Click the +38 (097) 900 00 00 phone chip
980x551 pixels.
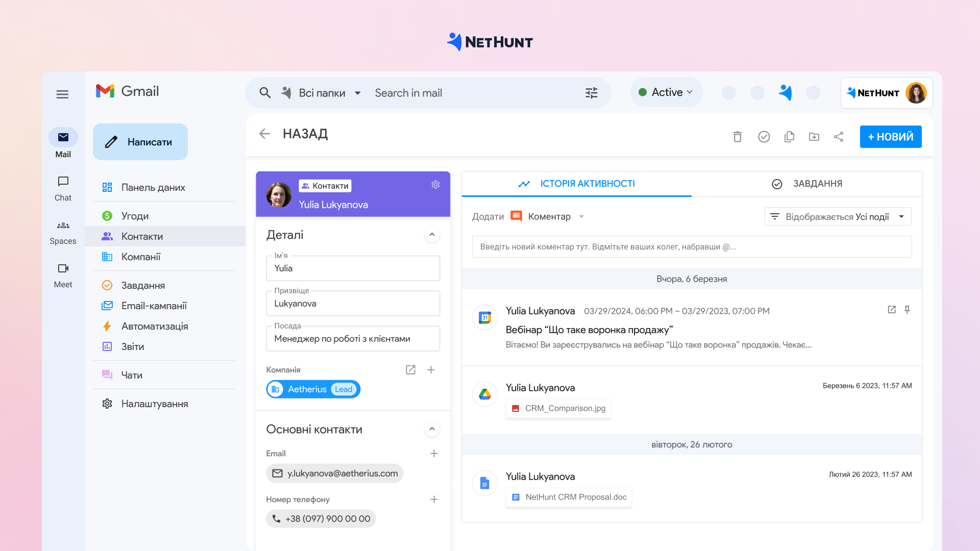321,519
